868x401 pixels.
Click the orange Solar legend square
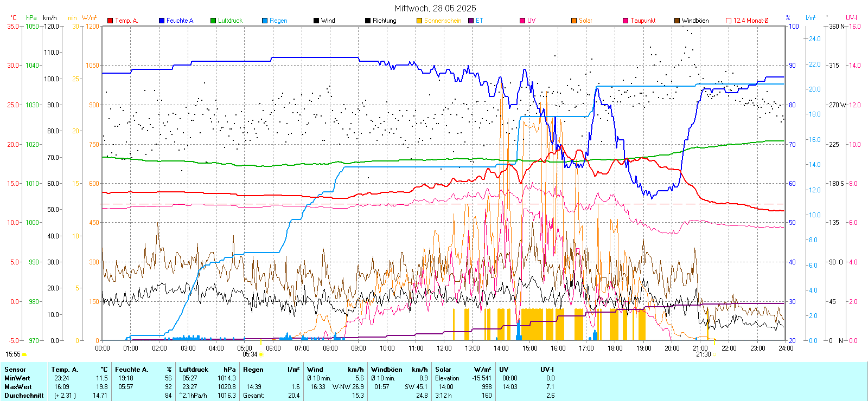coord(574,21)
